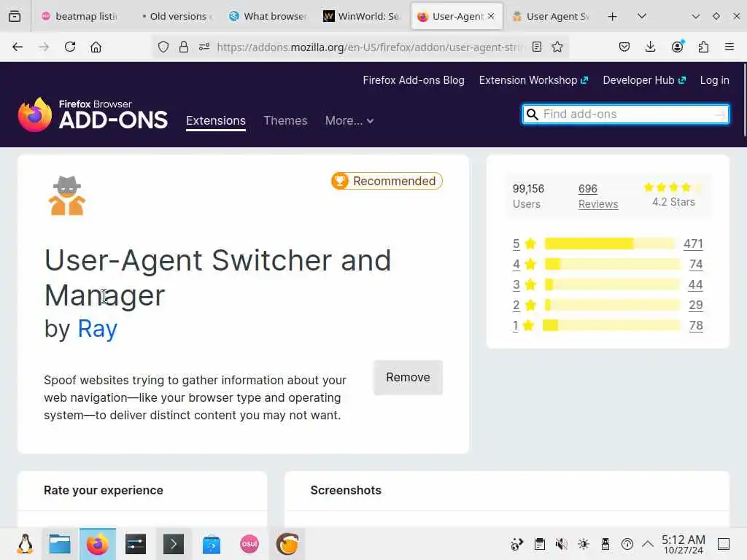The width and height of the screenshot is (747, 560).
Task: Focus the Find add-ons search field
Action: tap(625, 114)
